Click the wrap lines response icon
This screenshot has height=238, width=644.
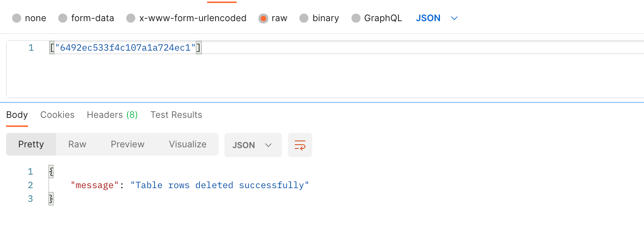tap(300, 145)
